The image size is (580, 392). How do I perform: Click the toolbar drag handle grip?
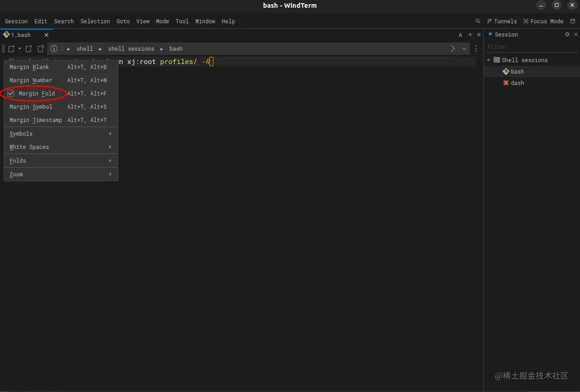(x=4, y=48)
